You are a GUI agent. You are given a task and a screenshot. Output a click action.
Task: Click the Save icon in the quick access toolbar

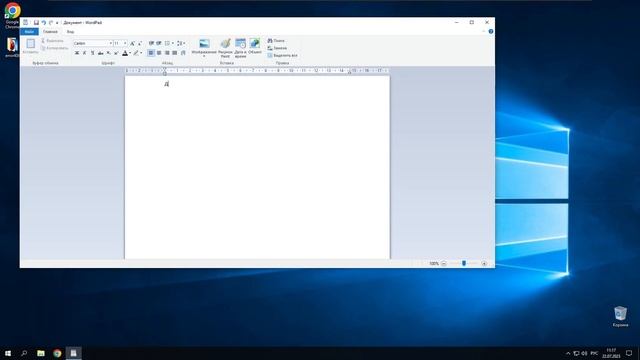pos(36,22)
